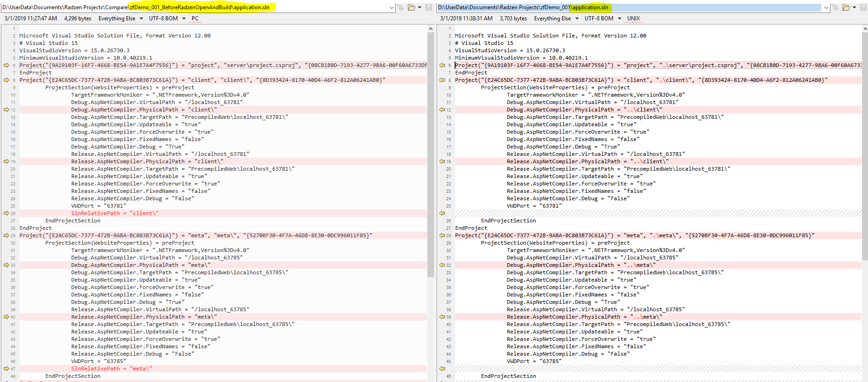This screenshot has width=868, height=382.
Task: Click left line SlnRelativePath = "meta\"
Action: click(112, 369)
